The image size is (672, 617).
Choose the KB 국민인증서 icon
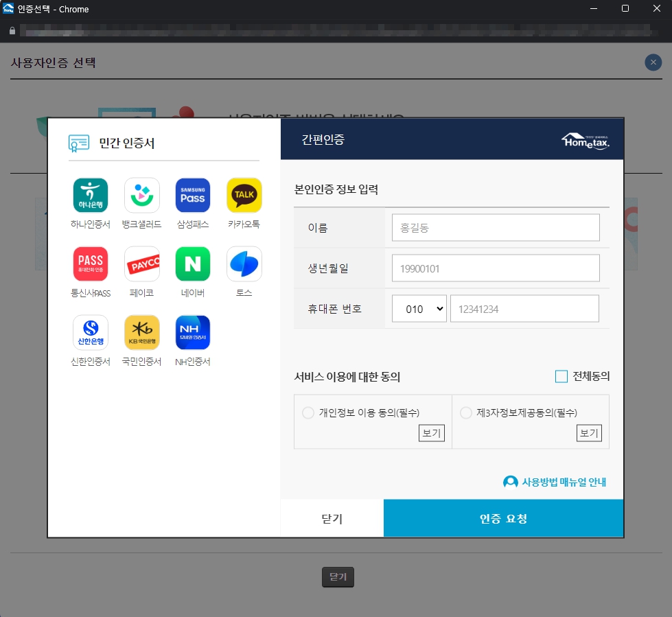click(x=142, y=332)
